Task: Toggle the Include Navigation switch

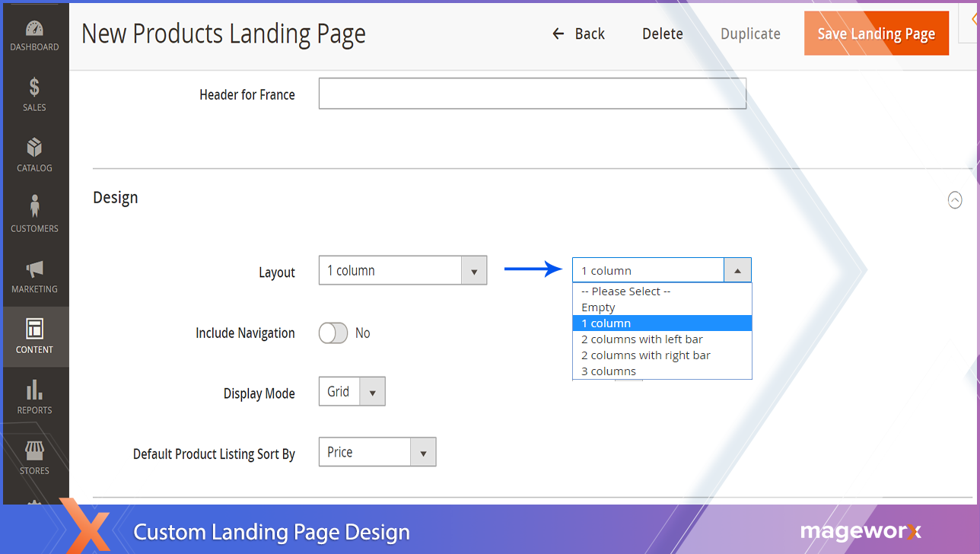Action: pyautogui.click(x=333, y=333)
